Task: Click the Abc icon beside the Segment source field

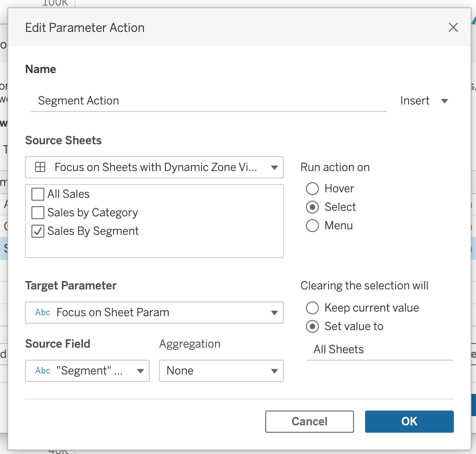Action: click(x=42, y=370)
